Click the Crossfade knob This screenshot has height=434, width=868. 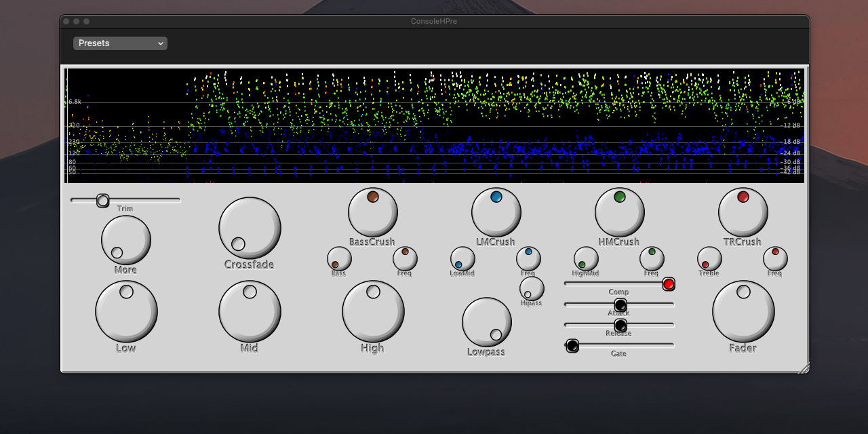(x=250, y=229)
